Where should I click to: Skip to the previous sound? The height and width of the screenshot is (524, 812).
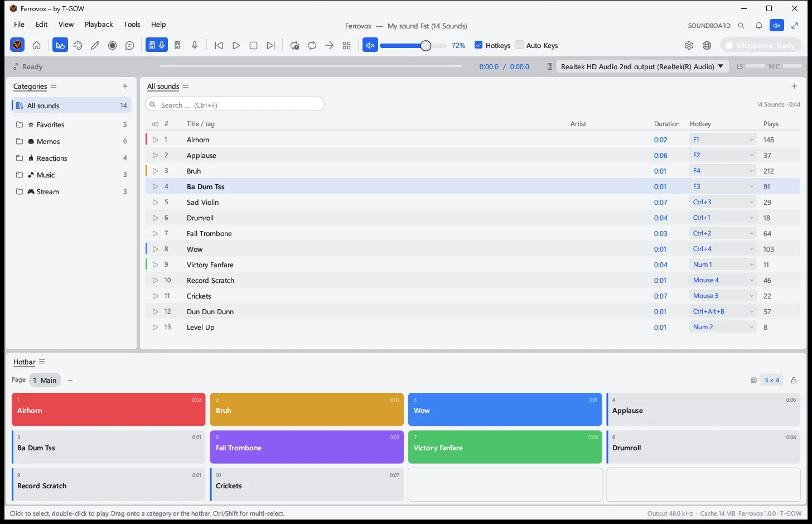point(219,45)
